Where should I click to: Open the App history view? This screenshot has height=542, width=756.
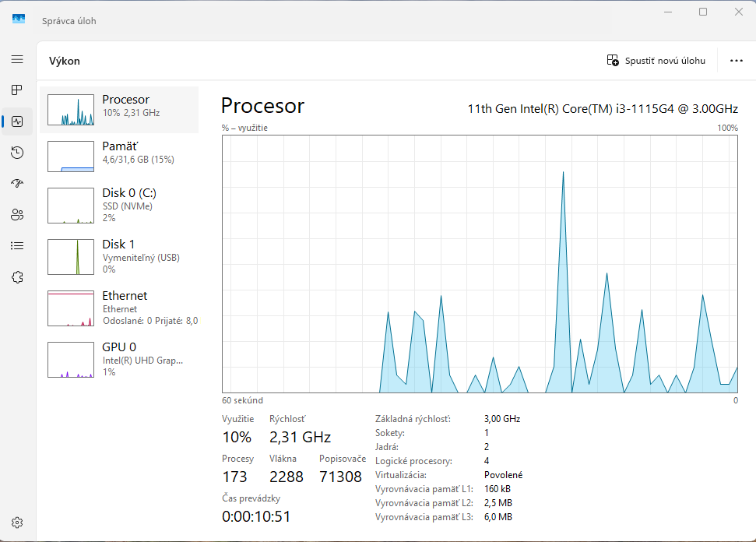16,152
